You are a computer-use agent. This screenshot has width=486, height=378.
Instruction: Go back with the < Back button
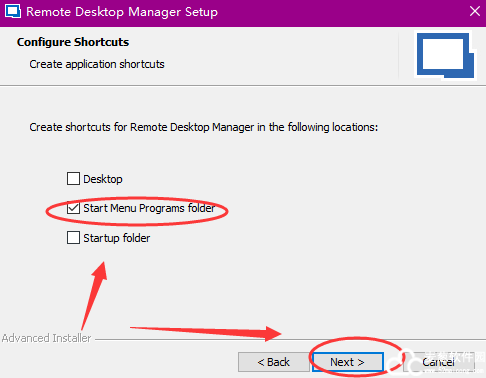pos(274,362)
